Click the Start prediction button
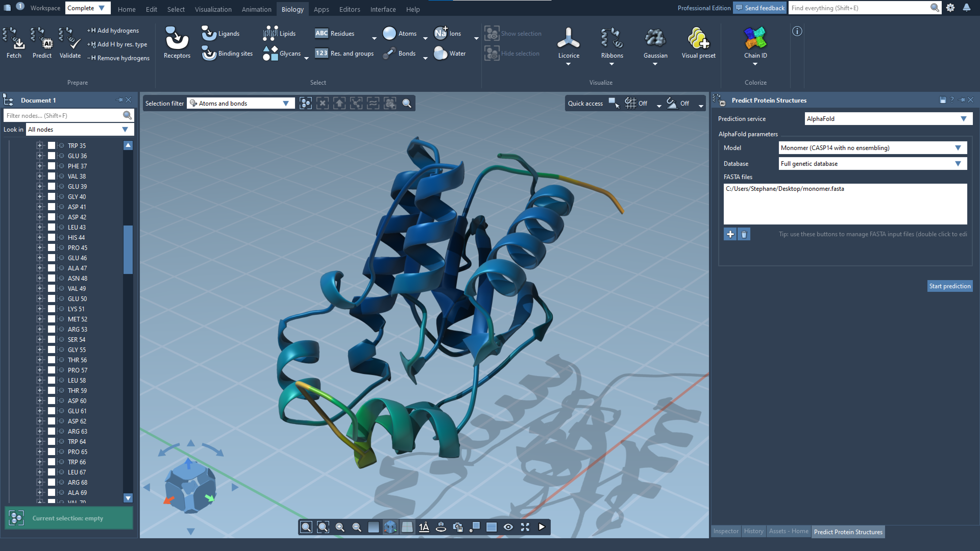 tap(950, 286)
